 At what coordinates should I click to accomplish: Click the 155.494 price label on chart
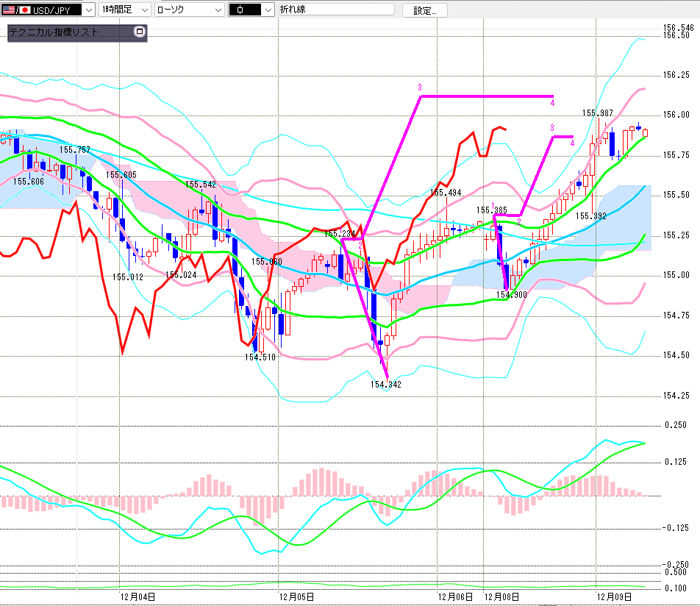pyautogui.click(x=446, y=193)
